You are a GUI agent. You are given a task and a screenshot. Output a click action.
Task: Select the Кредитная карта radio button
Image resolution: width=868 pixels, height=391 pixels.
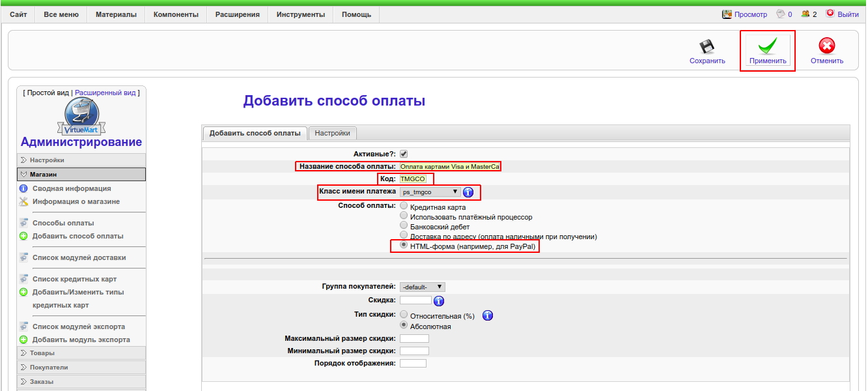[404, 207]
